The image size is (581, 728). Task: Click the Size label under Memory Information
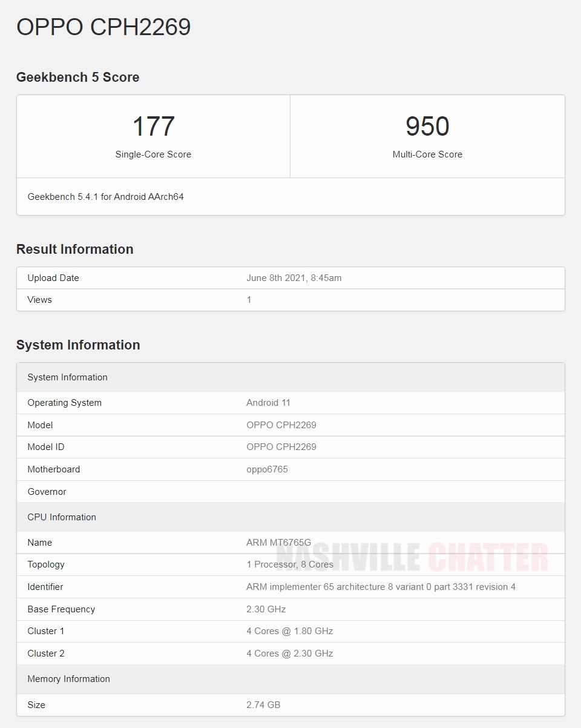coord(36,705)
